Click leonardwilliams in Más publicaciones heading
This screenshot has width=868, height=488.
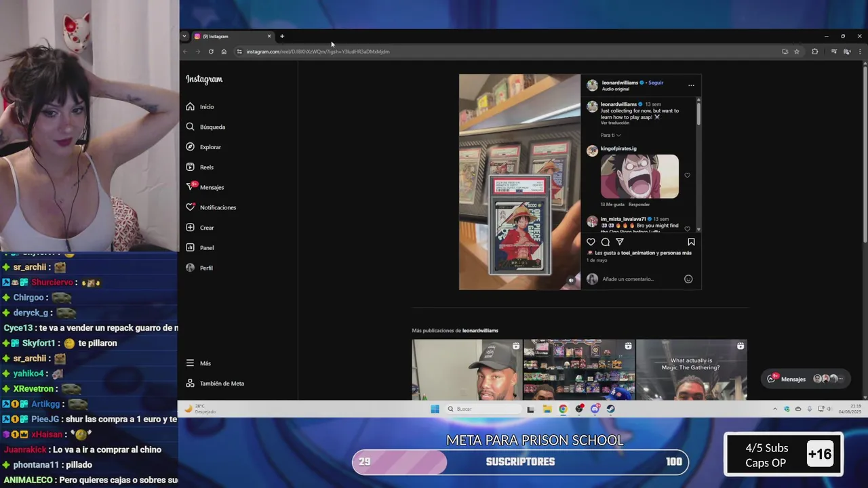click(x=480, y=331)
